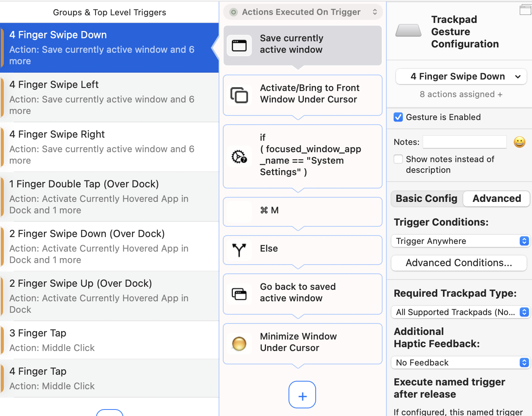Click into the Notes text field
The height and width of the screenshot is (416, 532).
[465, 142]
